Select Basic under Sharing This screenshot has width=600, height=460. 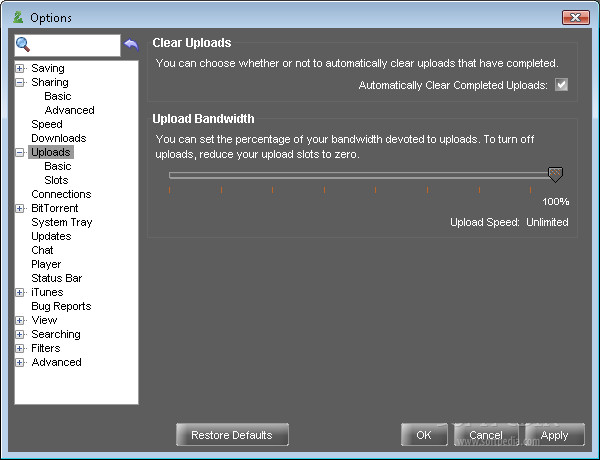(58, 96)
